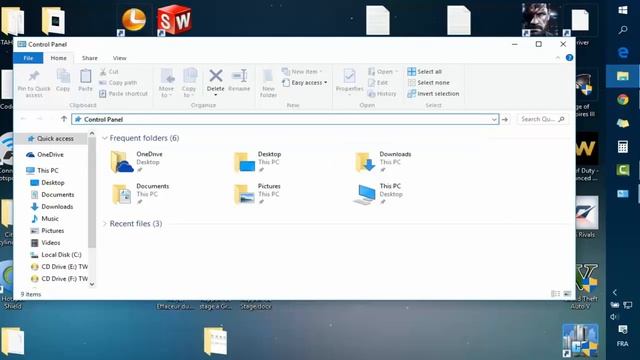Viewport: 640px width, 360px height.
Task: Open Google Chrome from taskbar
Action: coord(623,100)
